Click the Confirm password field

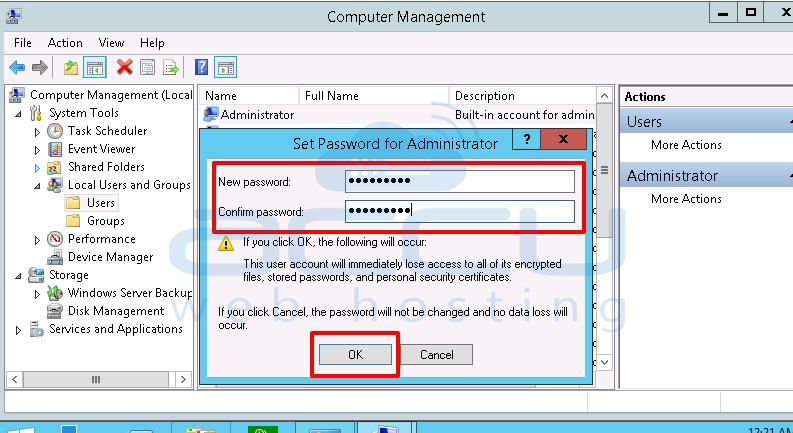(460, 211)
